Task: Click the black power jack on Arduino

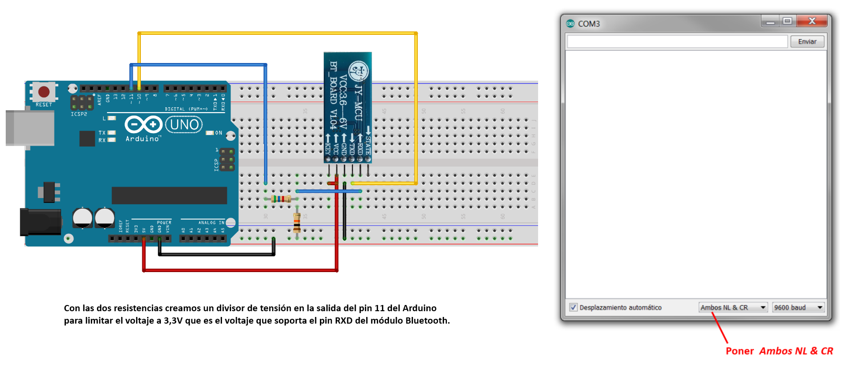Action: click(40, 222)
